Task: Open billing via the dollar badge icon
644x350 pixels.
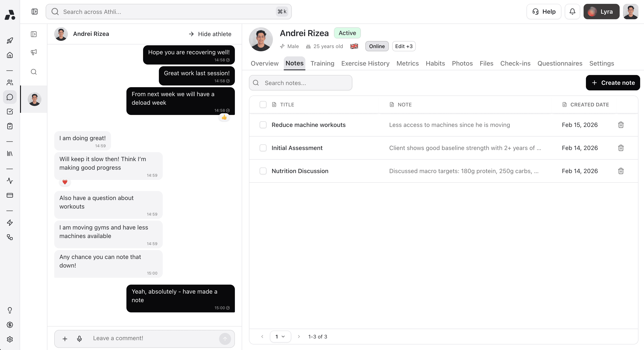Action: [x=10, y=325]
